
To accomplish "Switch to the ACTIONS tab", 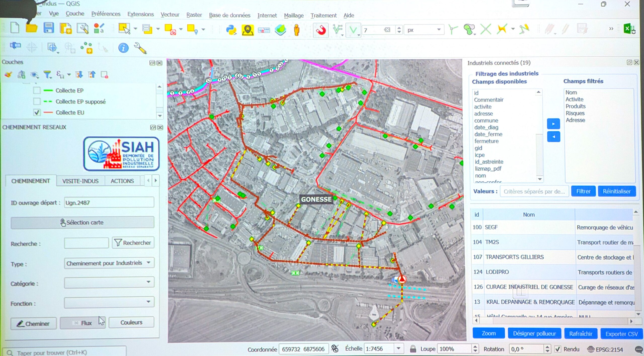I will pos(122,181).
